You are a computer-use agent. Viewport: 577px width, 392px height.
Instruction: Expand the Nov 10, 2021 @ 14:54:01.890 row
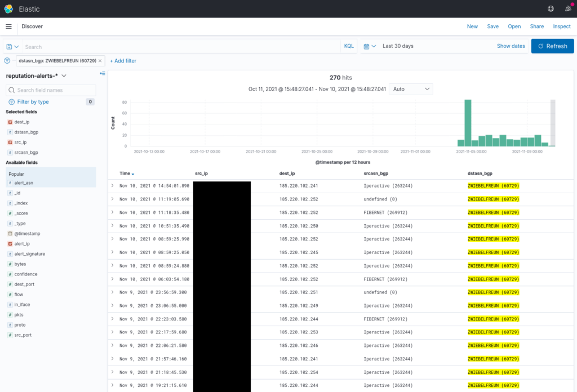tap(112, 185)
